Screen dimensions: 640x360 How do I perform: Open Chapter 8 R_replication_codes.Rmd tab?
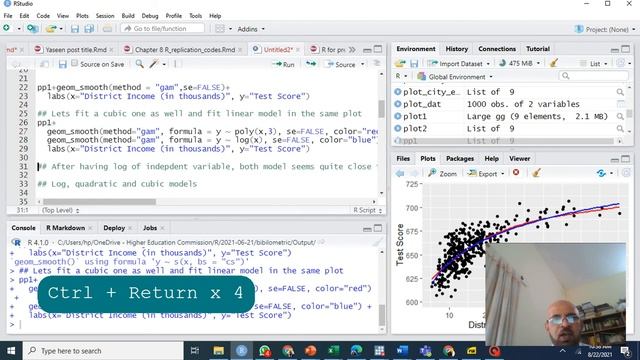184,49
